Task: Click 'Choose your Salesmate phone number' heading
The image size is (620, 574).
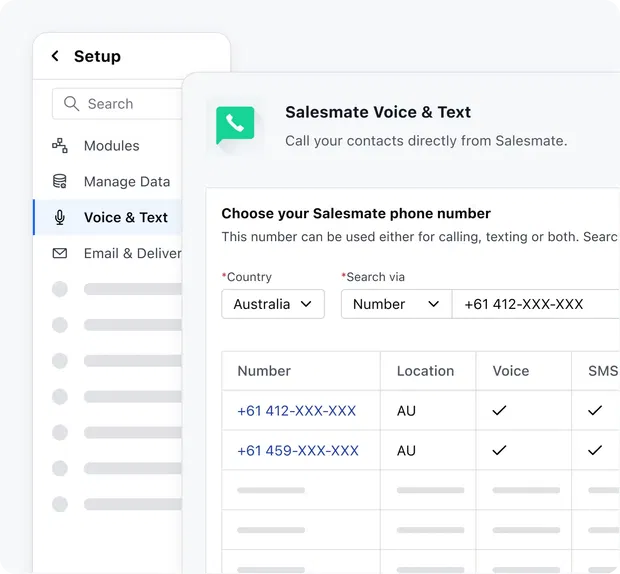Action: pos(356,213)
